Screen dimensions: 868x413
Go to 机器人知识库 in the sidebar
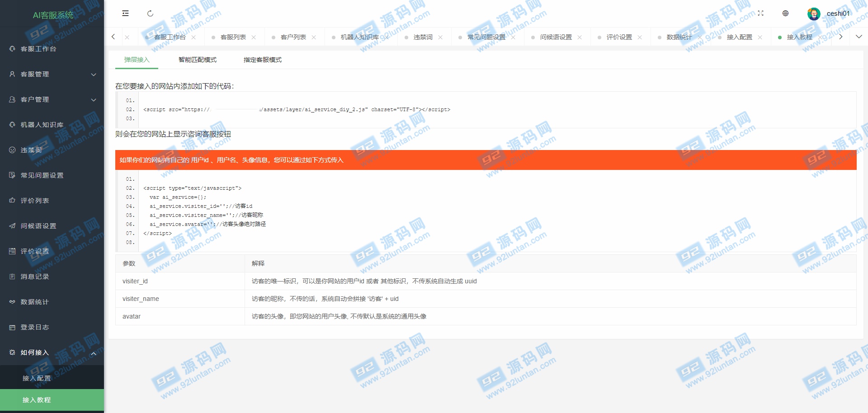tap(52, 125)
